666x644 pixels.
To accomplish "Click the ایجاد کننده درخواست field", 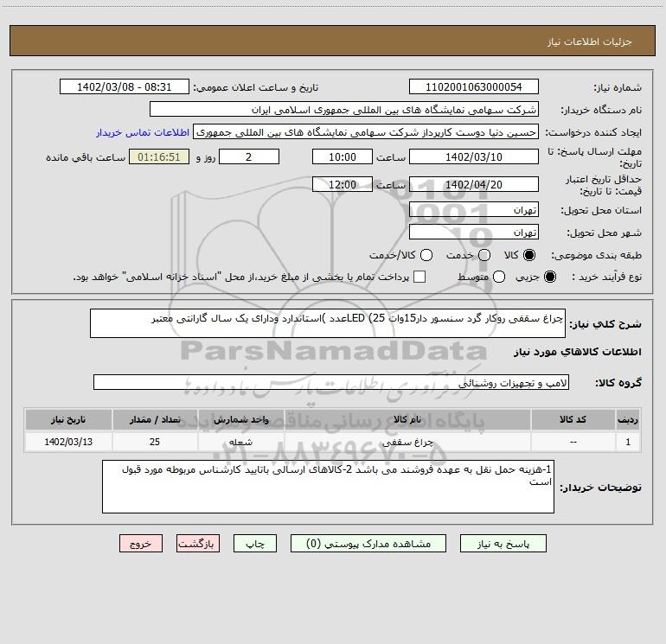I will pos(366,131).
